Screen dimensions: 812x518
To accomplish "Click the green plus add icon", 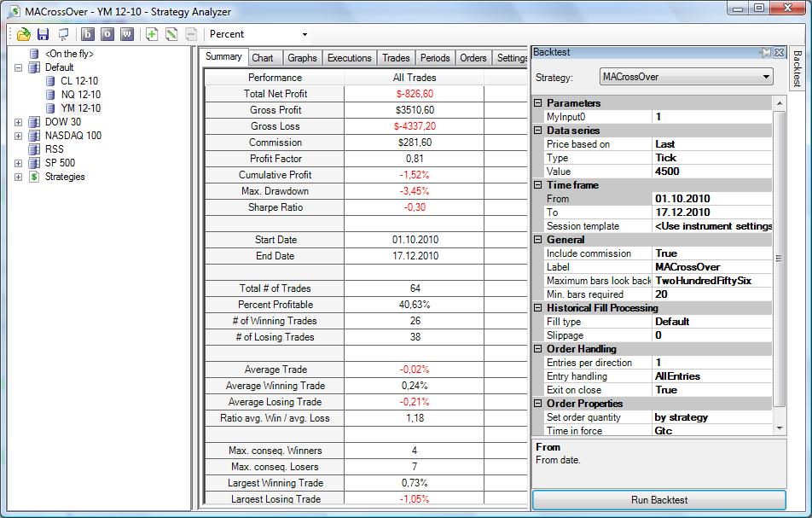I will pos(152,34).
